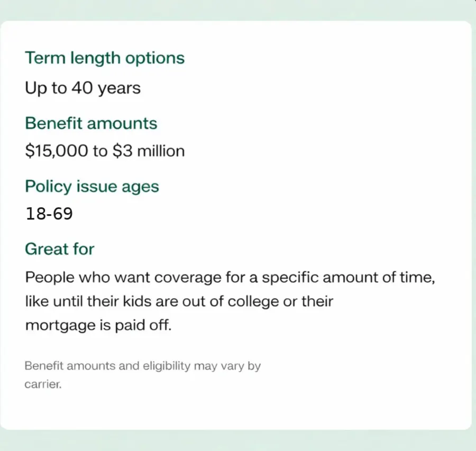Click the word 'eligibility' in the disclaimer

tap(167, 366)
